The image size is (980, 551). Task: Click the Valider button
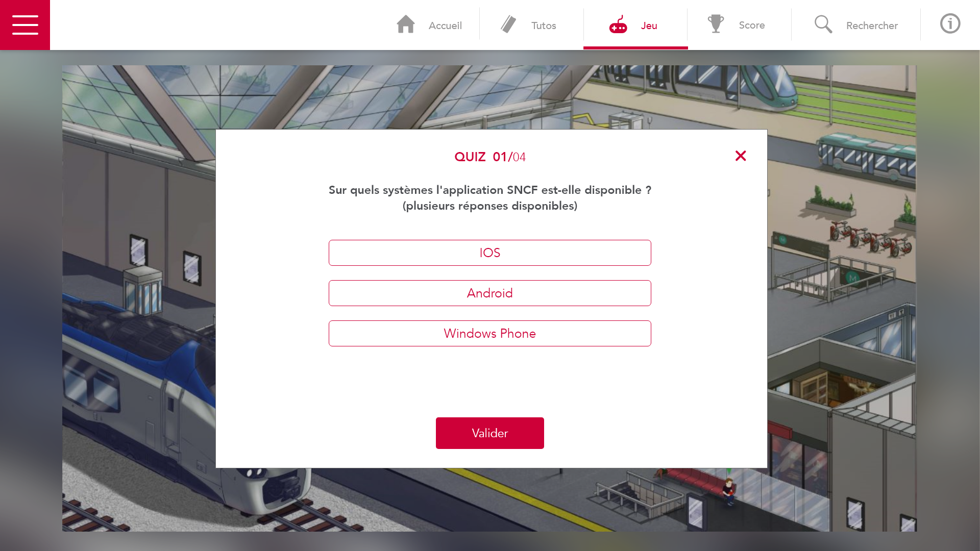click(490, 433)
